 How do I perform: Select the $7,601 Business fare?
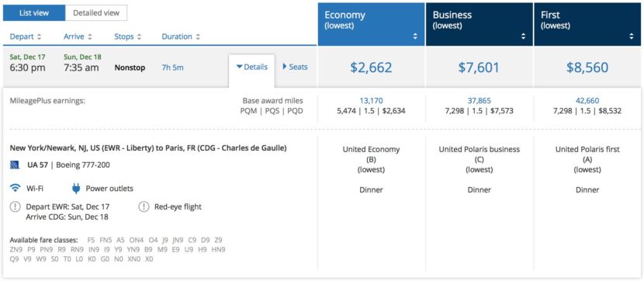(x=479, y=68)
